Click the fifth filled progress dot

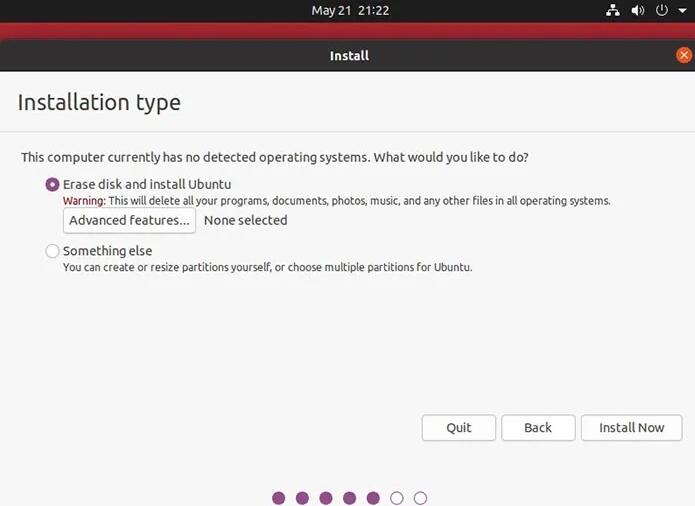coord(373,498)
